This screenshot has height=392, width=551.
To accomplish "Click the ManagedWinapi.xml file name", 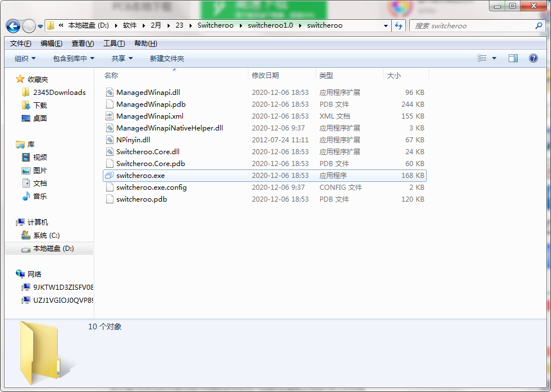I will coord(150,116).
